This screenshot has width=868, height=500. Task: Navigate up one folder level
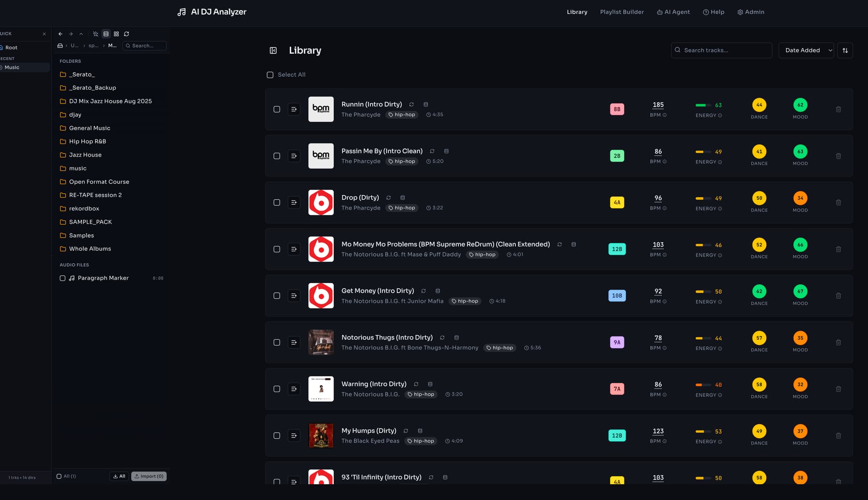(x=81, y=34)
